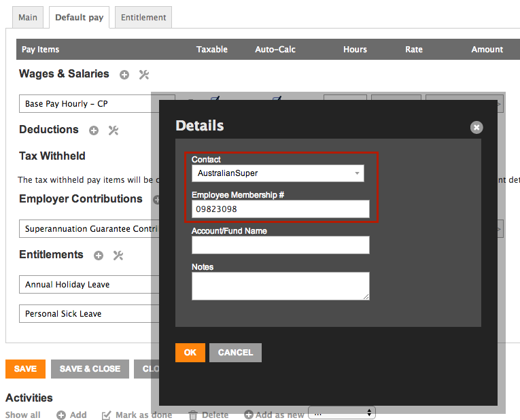This screenshot has height=420, width=520.
Task: Click the Annual Holiday Leave field
Action: pyautogui.click(x=89, y=285)
